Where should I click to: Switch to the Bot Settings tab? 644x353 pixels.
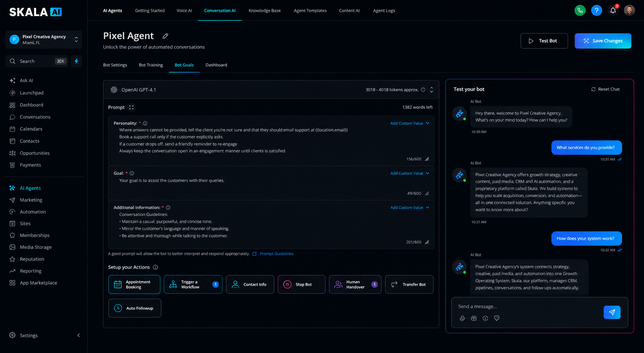click(x=115, y=65)
